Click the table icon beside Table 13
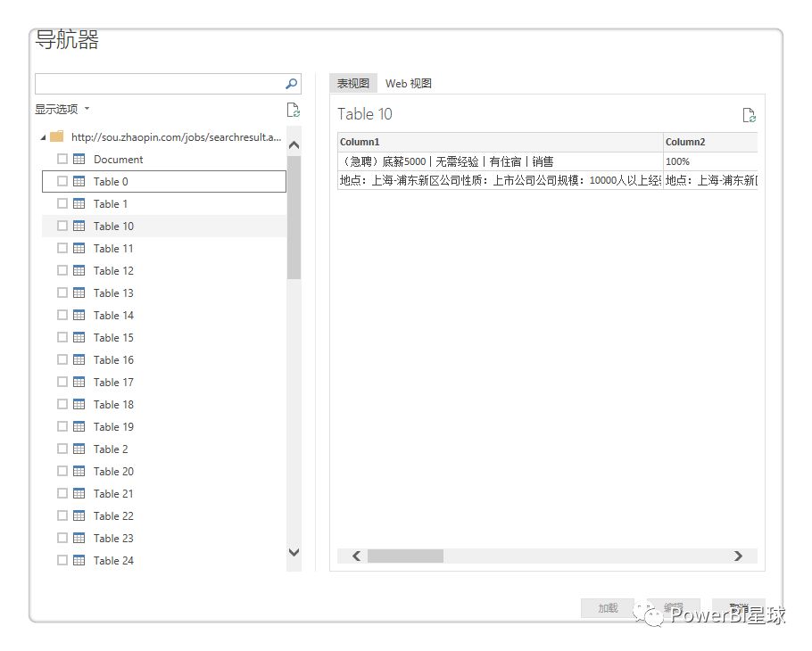This screenshot has height=651, width=812. pos(79,293)
